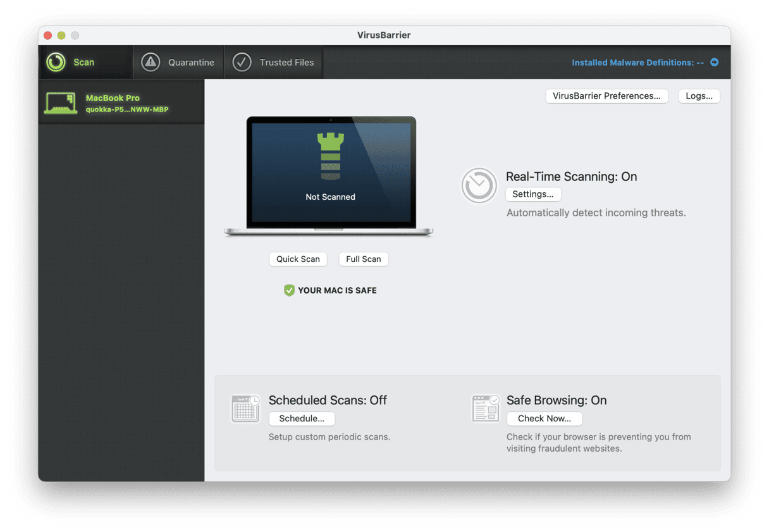Viewport: 769px width, 532px height.
Task: Open VirusBarrier Preferences
Action: 606,96
